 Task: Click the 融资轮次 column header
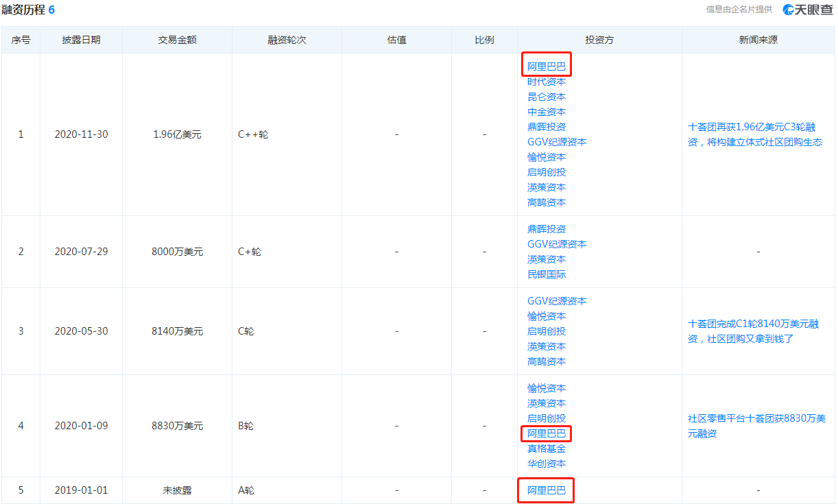point(287,40)
